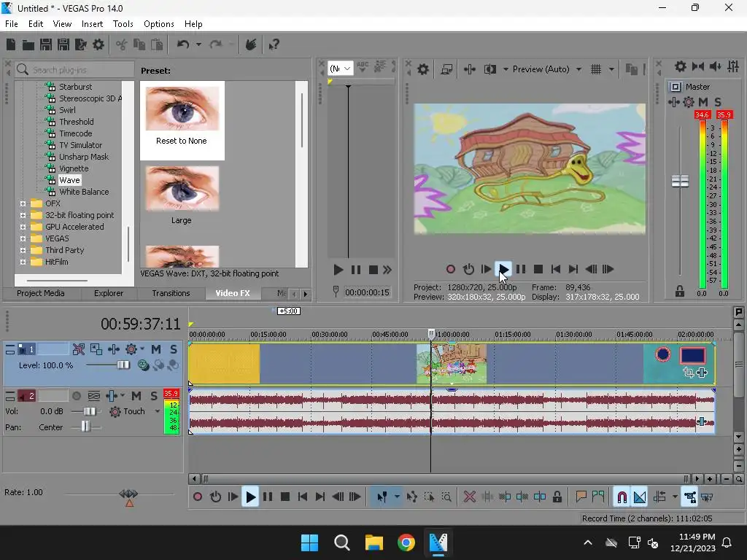Switch to the Transitions tab
This screenshot has height=560, width=747.
point(171,293)
